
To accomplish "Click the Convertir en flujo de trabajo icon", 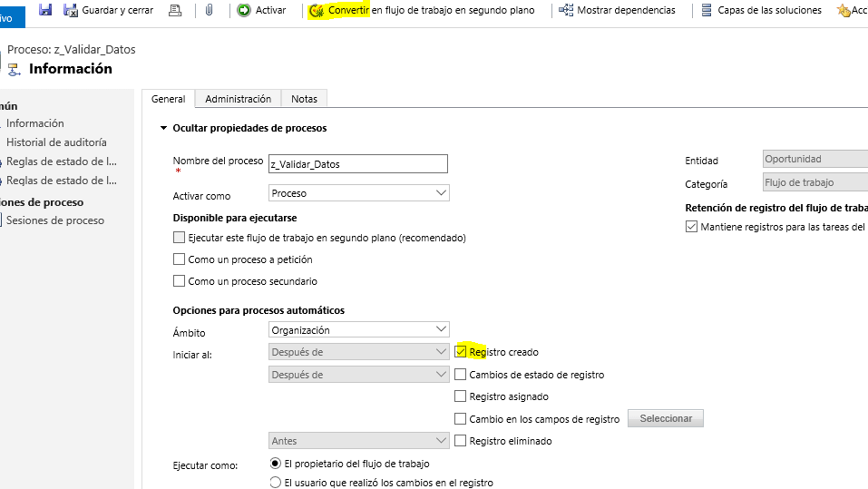I will point(316,11).
